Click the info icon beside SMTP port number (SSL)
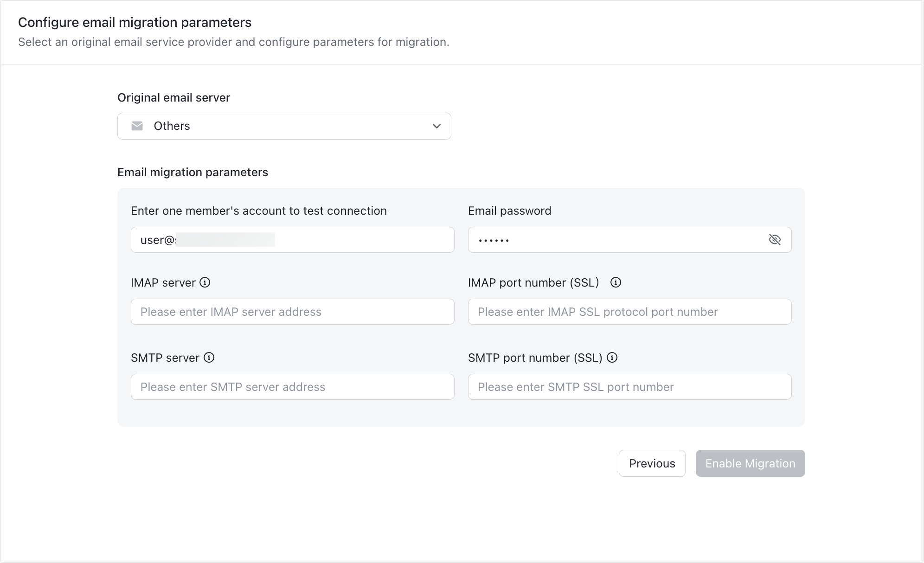The width and height of the screenshot is (924, 563). [x=613, y=358]
